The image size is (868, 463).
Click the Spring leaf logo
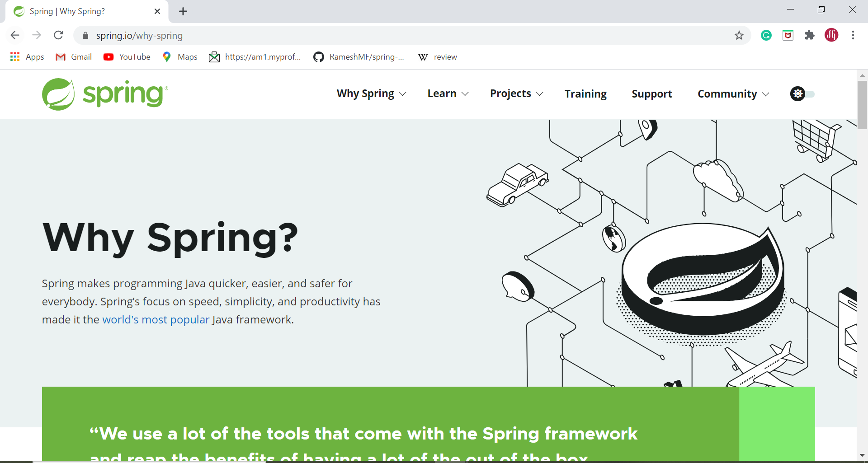click(58, 94)
